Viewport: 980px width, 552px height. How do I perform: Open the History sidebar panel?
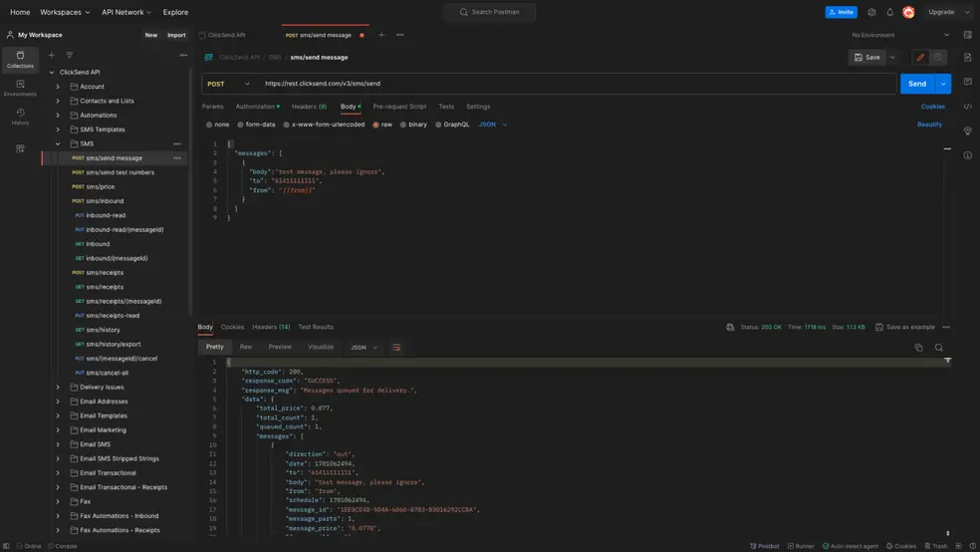20,117
